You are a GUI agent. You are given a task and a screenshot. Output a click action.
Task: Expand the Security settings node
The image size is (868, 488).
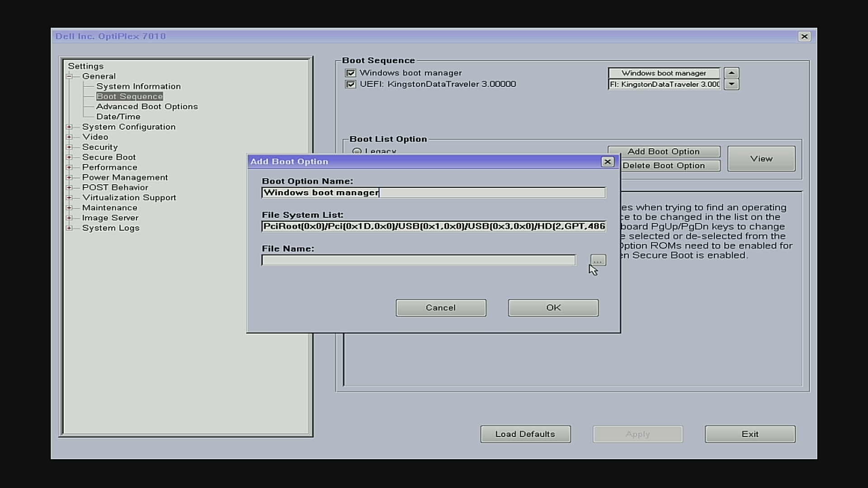point(69,147)
